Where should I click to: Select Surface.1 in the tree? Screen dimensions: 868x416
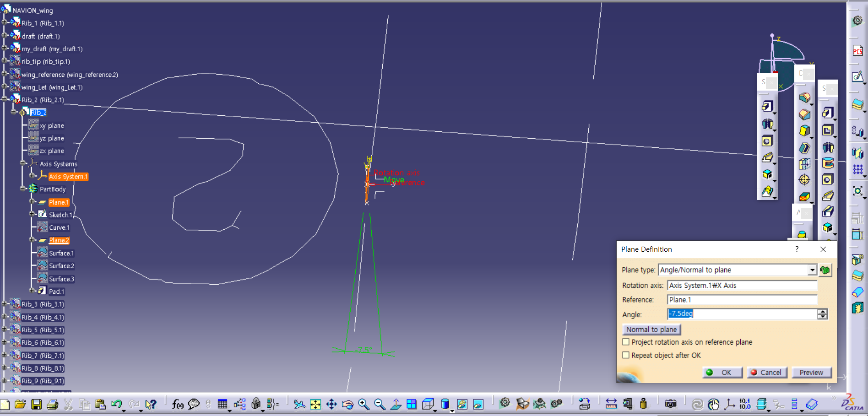61,253
